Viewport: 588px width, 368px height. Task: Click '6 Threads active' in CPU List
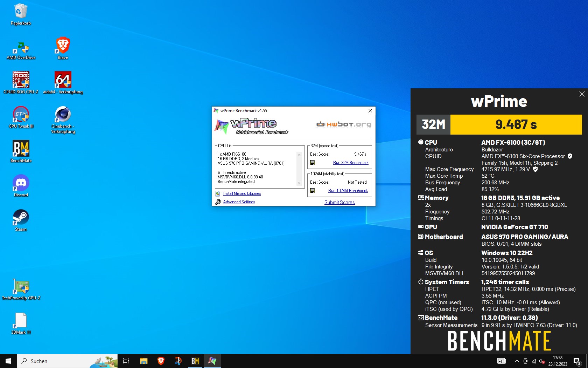pos(232,172)
